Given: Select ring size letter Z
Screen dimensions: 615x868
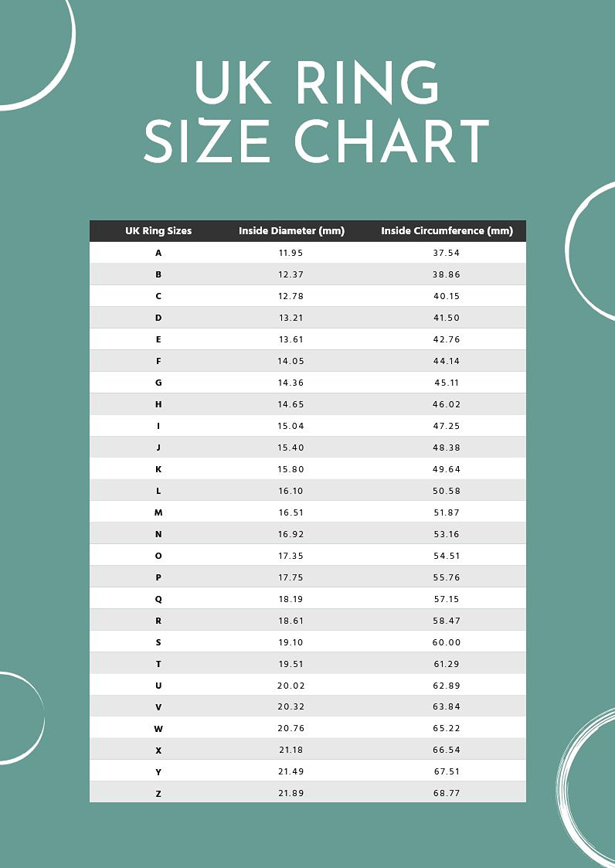Looking at the screenshot, I should (x=158, y=794).
